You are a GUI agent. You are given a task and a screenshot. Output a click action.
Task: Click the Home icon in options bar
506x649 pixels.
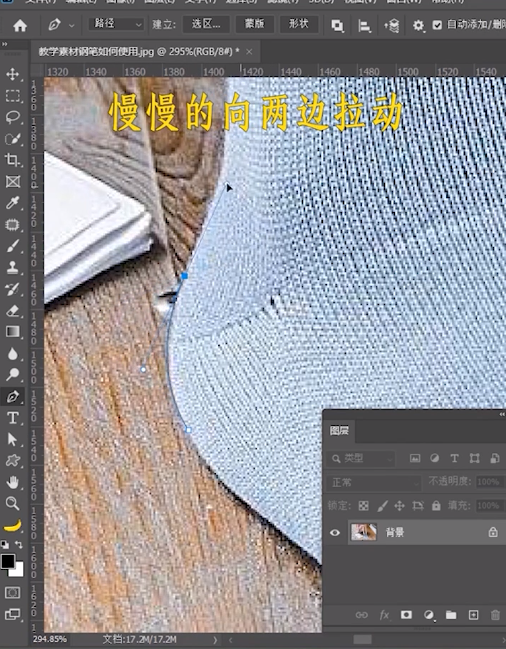(x=20, y=26)
